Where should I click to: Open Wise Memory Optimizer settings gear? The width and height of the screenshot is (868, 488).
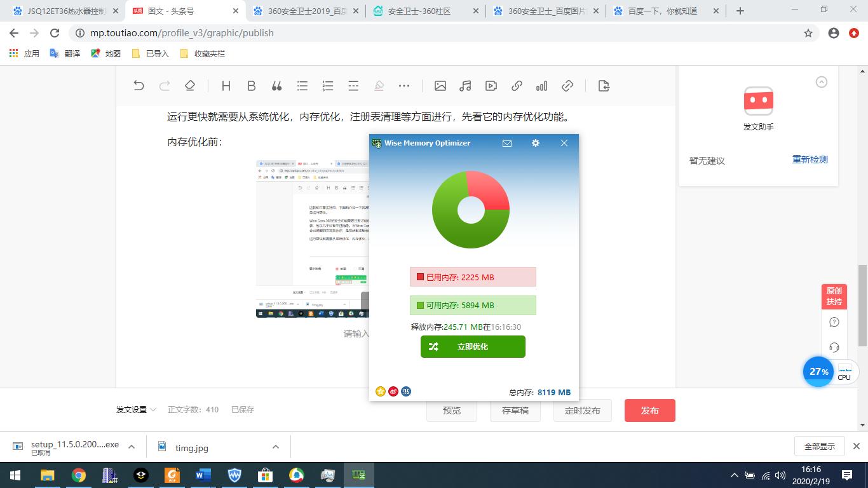coord(535,144)
